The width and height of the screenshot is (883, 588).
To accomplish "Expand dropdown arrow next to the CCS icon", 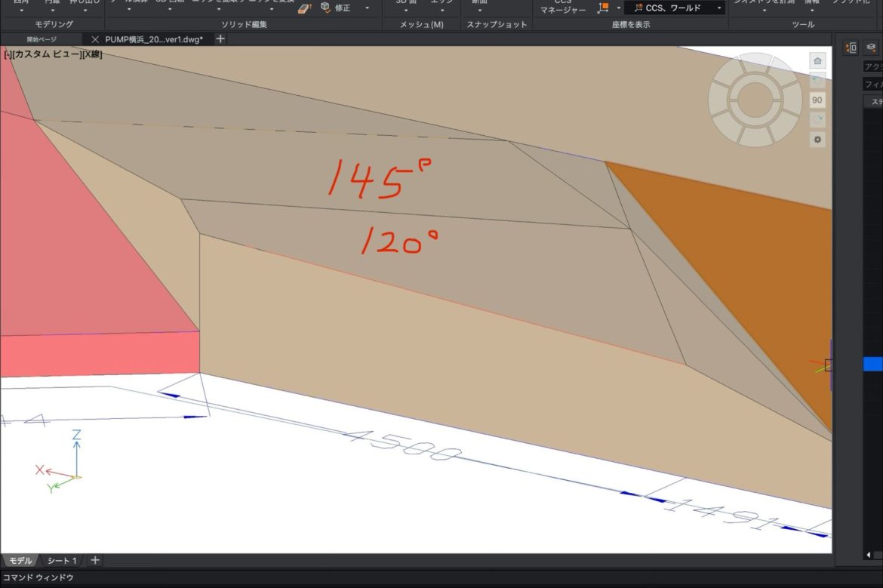I will click(619, 8).
